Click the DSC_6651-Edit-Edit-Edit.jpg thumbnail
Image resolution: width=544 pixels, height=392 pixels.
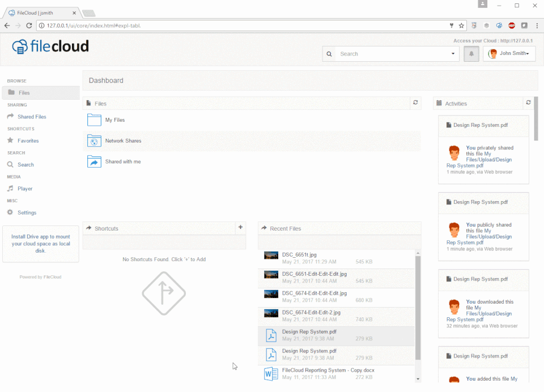271,275
